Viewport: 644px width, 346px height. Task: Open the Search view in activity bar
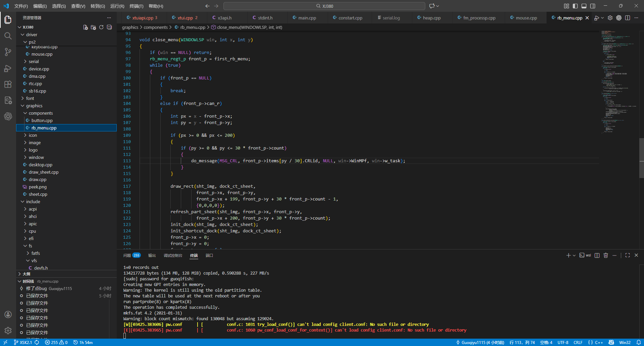tap(8, 36)
